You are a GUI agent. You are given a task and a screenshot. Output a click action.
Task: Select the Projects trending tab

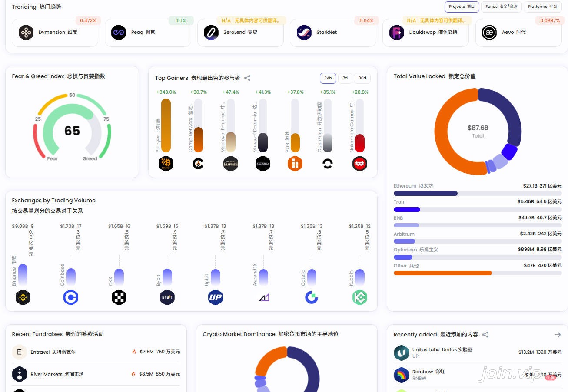pos(462,7)
